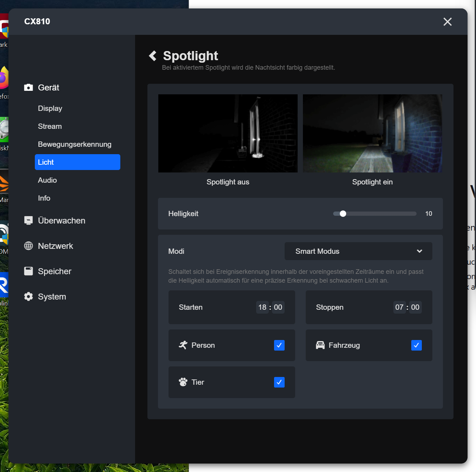The height and width of the screenshot is (472, 476).
Task: Click the storage icon for Speicher
Action: [28, 271]
